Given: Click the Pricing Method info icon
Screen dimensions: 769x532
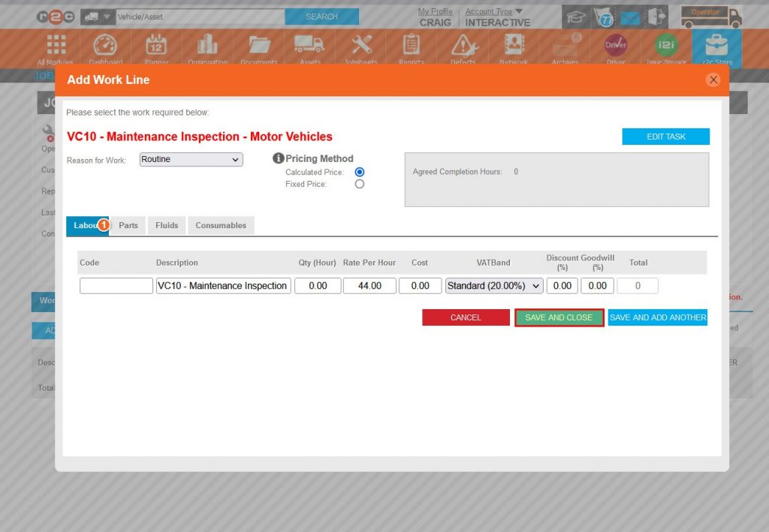Looking at the screenshot, I should [x=278, y=158].
